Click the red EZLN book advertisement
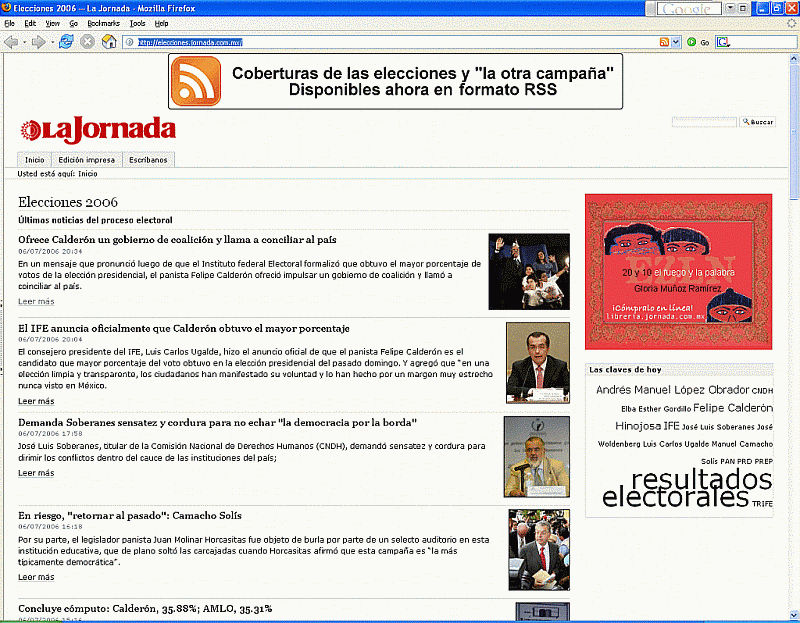 (x=679, y=272)
